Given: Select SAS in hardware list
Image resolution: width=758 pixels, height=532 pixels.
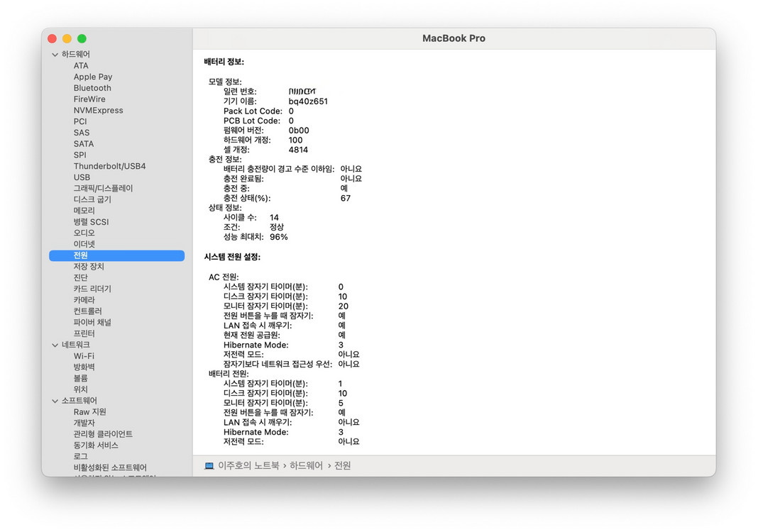Looking at the screenshot, I should pos(81,133).
